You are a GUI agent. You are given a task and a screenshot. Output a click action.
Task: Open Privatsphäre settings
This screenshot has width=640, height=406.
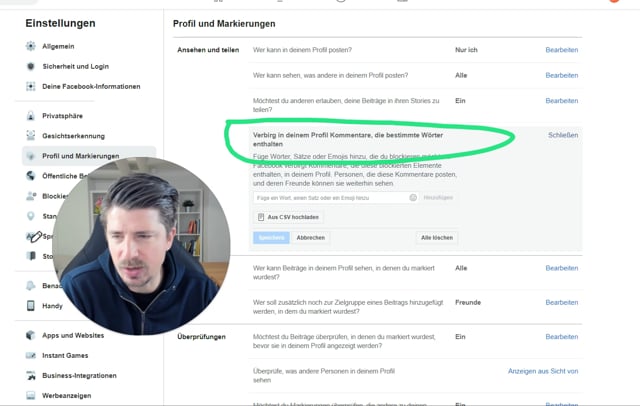coord(62,116)
